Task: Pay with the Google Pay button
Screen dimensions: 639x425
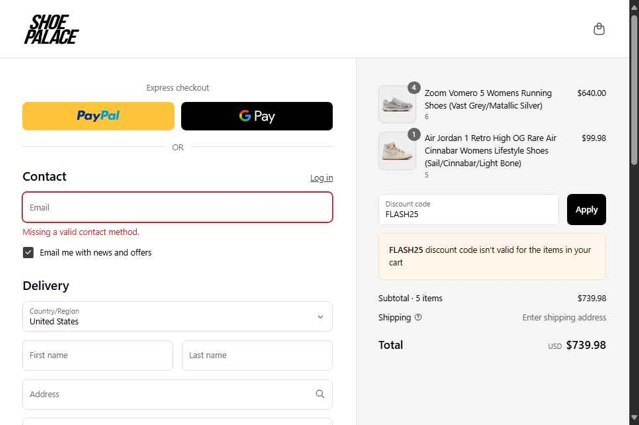Action: click(x=257, y=116)
